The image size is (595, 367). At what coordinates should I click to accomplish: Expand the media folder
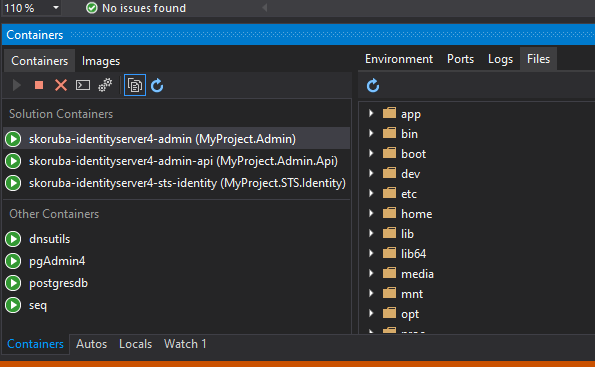point(371,273)
